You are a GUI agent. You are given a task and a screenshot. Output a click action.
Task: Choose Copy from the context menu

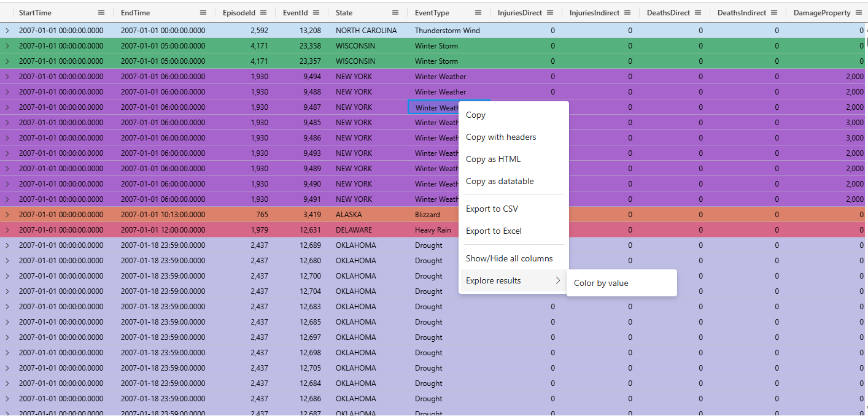point(514,115)
